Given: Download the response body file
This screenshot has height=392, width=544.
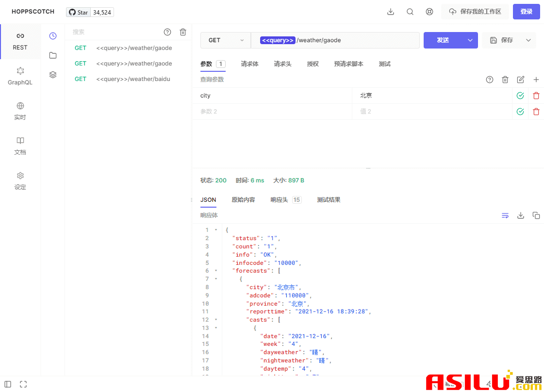Looking at the screenshot, I should click(x=521, y=215).
